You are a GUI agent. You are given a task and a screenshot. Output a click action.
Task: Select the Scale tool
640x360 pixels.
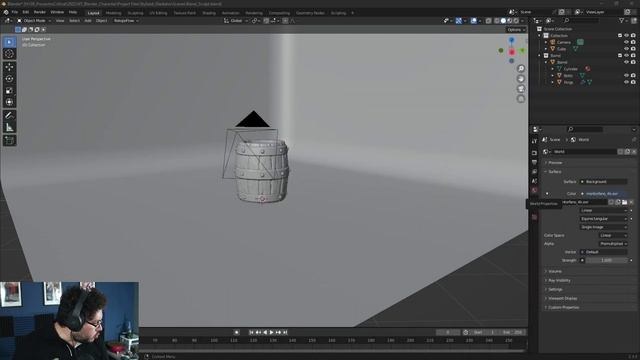tap(9, 91)
